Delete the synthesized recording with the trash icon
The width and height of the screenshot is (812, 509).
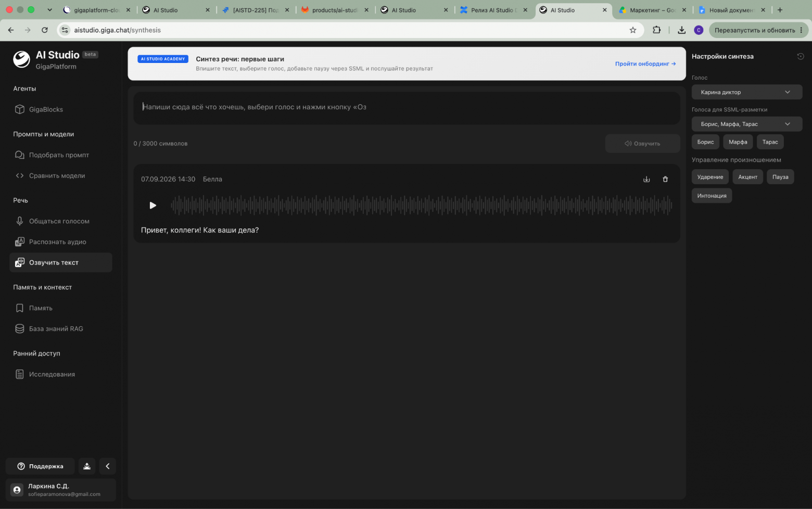pyautogui.click(x=665, y=179)
